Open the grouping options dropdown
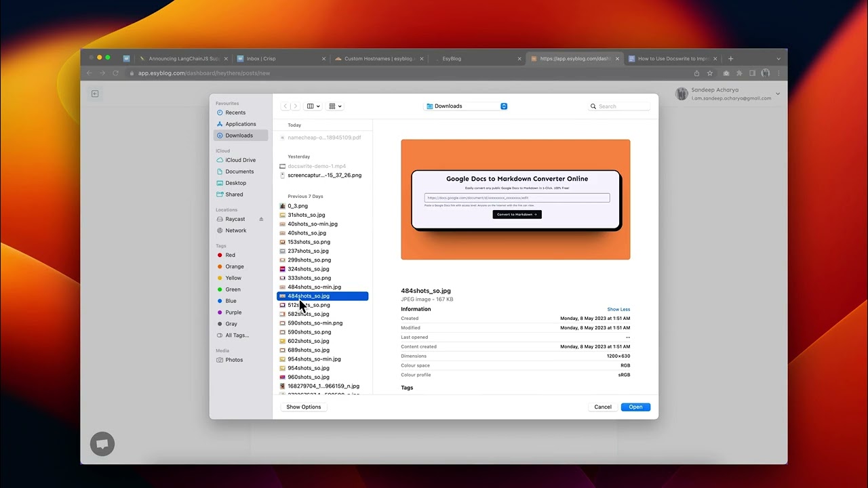The height and width of the screenshot is (488, 868). click(335, 106)
